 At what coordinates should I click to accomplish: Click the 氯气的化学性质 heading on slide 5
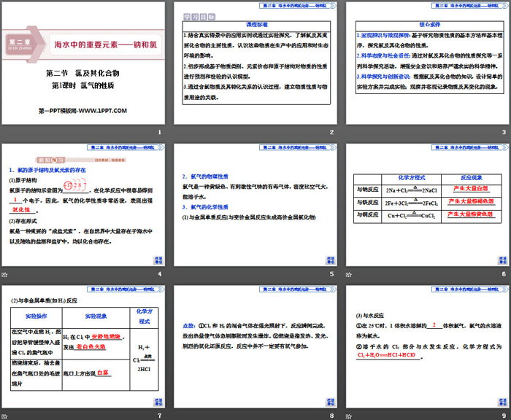click(x=205, y=207)
